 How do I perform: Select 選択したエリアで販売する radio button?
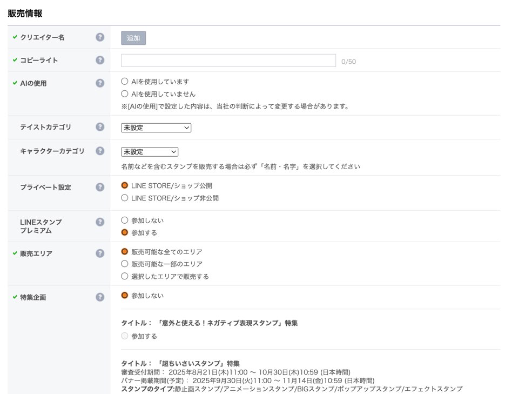(x=125, y=276)
